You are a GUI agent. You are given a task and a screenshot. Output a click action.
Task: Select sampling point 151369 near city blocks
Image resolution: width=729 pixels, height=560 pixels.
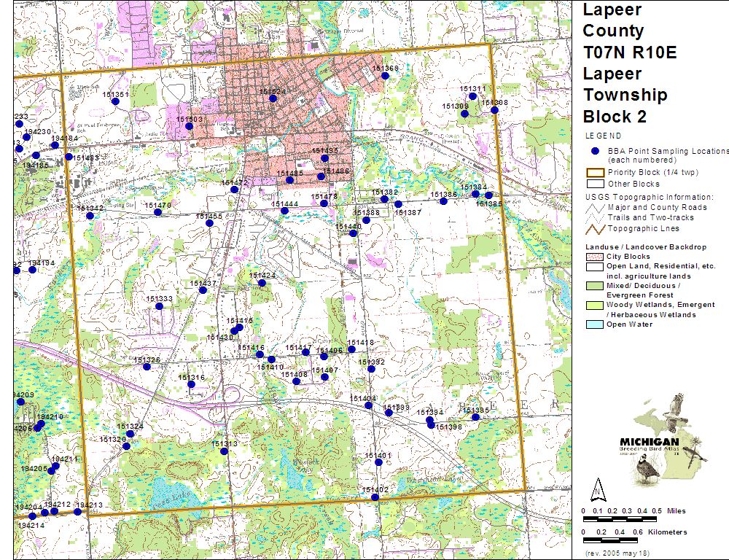(385, 75)
